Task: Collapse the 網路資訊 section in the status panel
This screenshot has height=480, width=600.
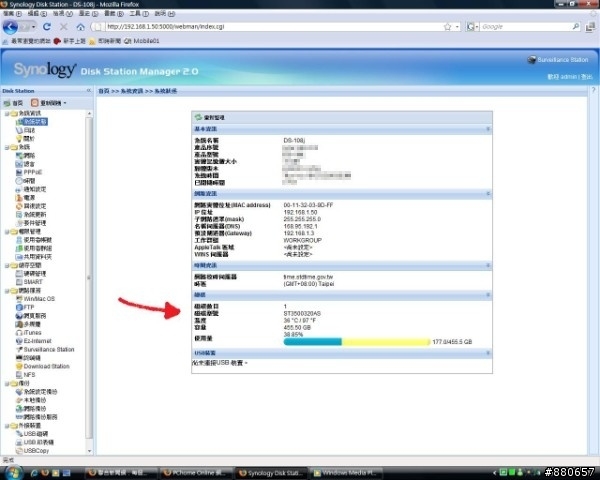Action: [x=488, y=194]
